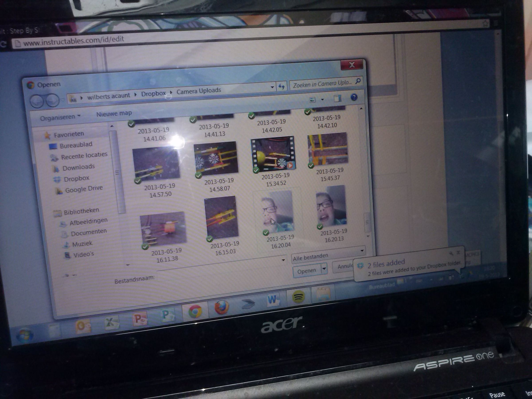Toggle the preview pane icon

click(337, 98)
